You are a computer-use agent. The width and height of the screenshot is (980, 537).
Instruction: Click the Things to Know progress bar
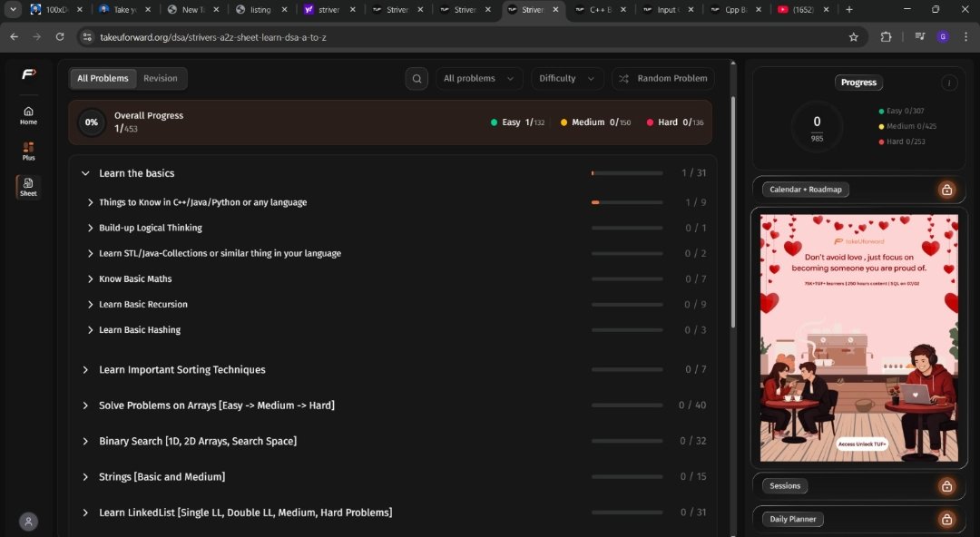[627, 202]
